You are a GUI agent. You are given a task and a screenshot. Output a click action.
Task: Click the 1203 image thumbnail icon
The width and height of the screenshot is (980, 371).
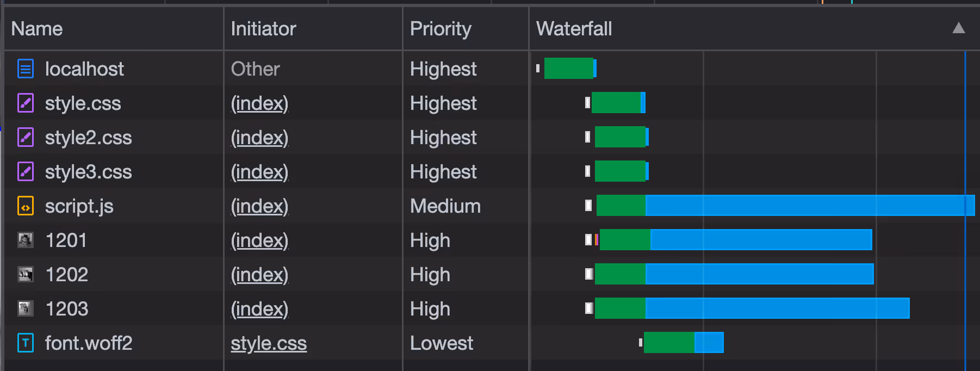[x=26, y=308]
